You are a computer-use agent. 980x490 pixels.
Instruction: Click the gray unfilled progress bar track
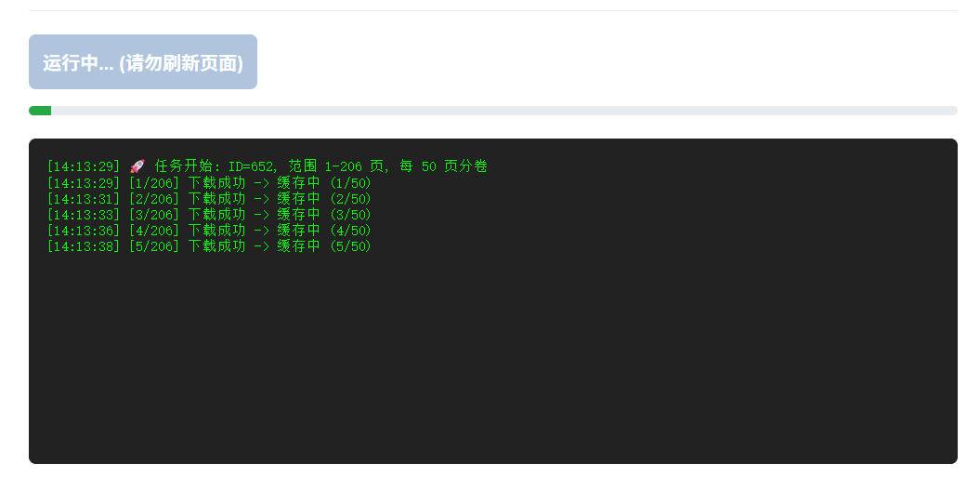(502, 111)
